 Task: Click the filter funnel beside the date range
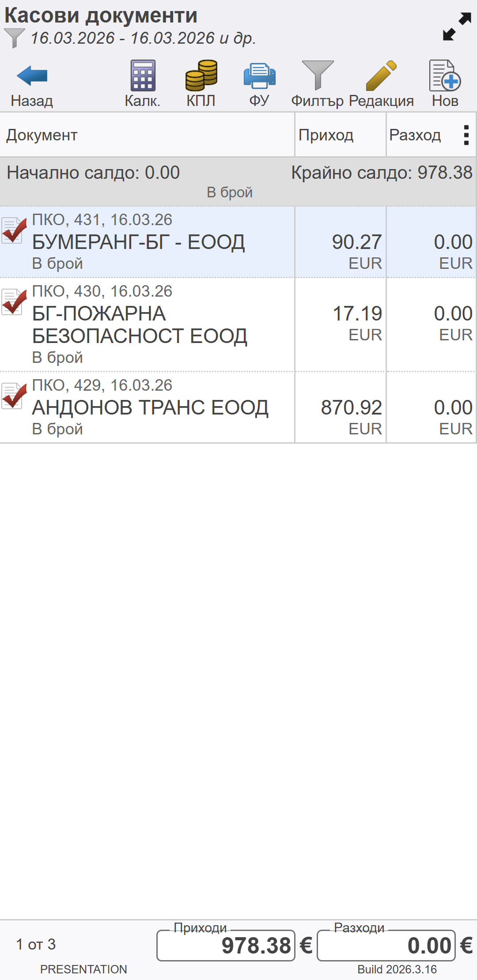tap(14, 38)
